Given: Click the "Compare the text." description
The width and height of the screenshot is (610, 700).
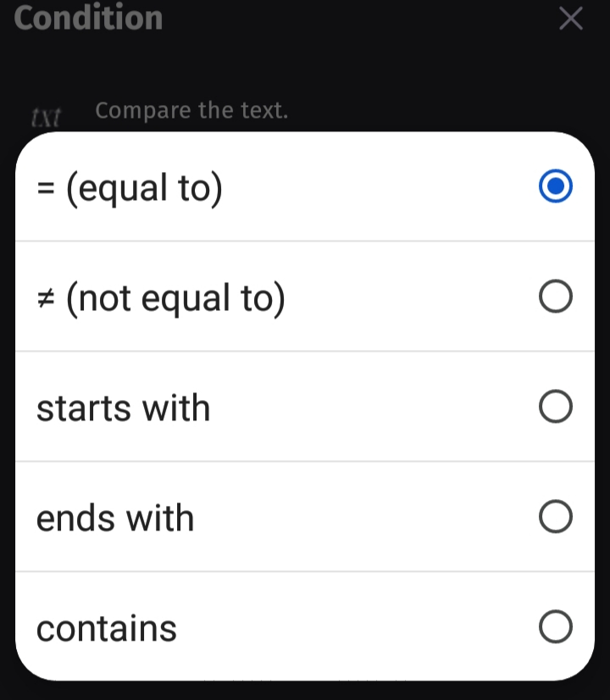Looking at the screenshot, I should coord(191,110).
